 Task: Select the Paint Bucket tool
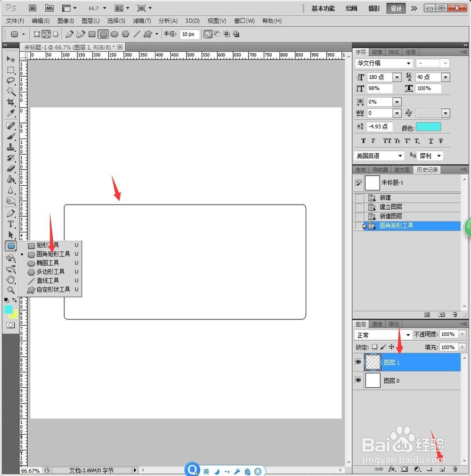click(x=11, y=179)
